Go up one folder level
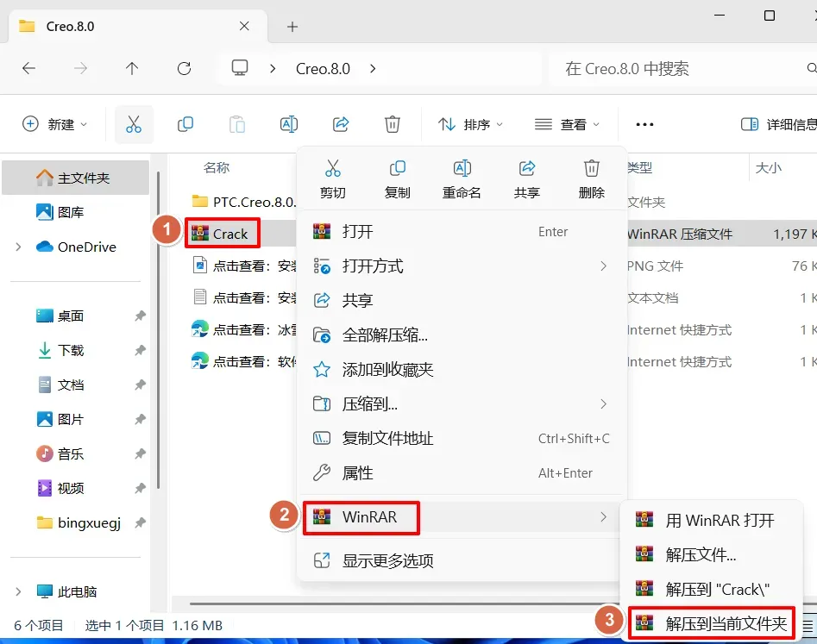Screen dimensions: 817x644 pos(132,68)
